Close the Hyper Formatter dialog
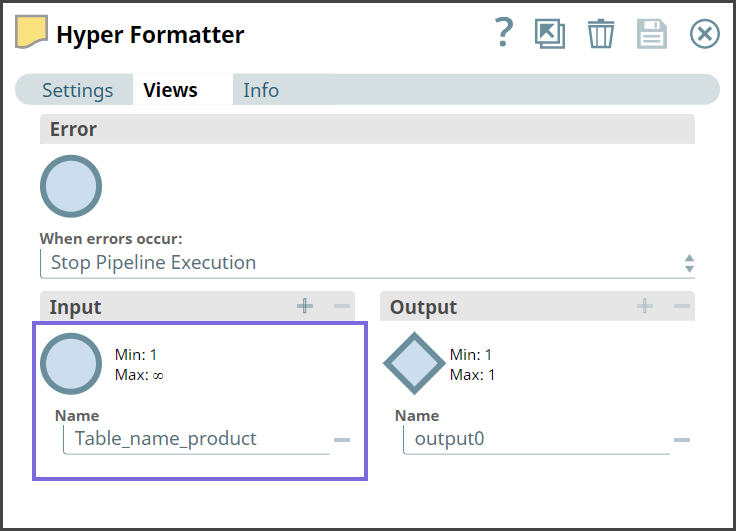The image size is (736, 531). coord(705,34)
